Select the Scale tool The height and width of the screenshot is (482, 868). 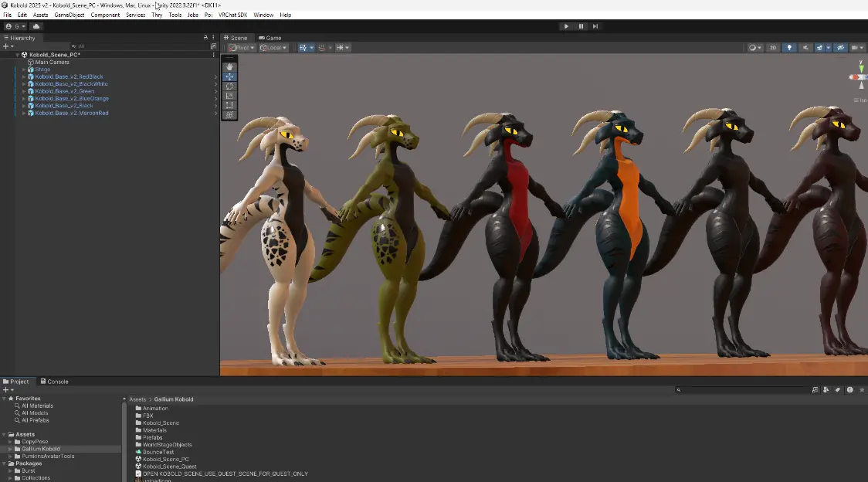[x=229, y=96]
